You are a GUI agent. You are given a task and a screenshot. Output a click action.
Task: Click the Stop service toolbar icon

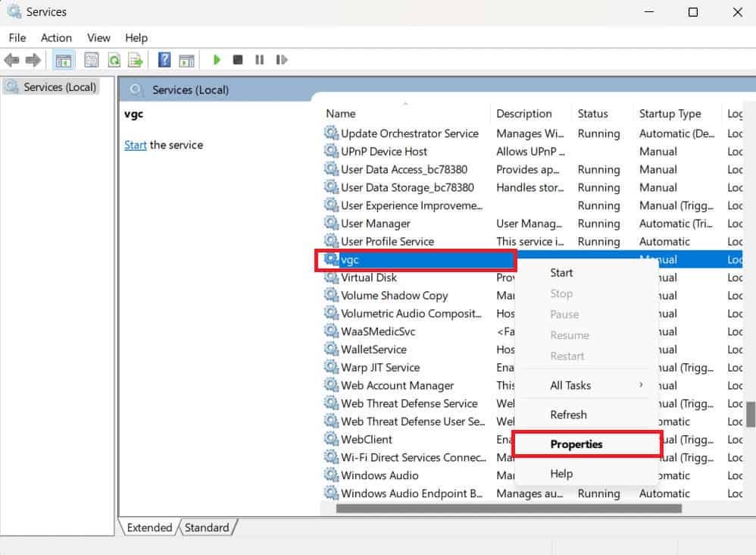[x=237, y=60]
